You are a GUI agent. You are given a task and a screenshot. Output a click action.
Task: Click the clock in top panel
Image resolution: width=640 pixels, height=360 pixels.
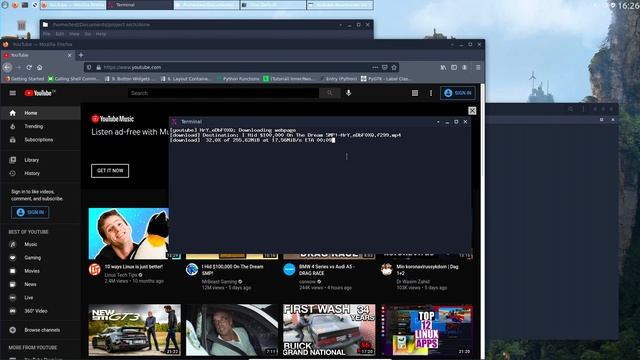click(628, 5)
